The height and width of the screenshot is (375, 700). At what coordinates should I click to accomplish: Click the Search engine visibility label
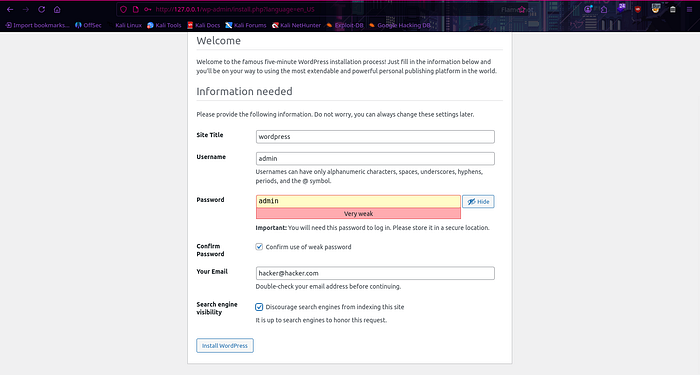(x=217, y=308)
